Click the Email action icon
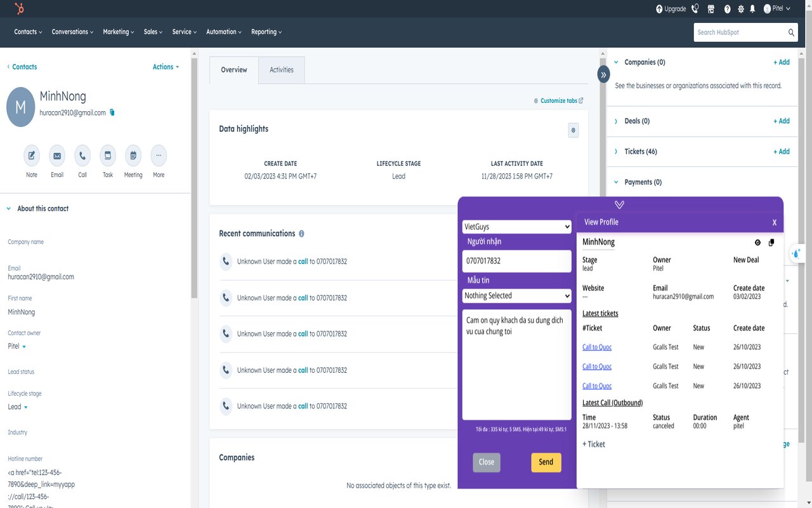Image resolution: width=812 pixels, height=508 pixels. [57, 156]
